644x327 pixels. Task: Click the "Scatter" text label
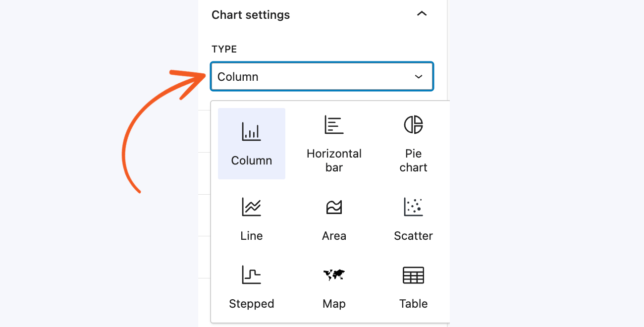tap(413, 236)
